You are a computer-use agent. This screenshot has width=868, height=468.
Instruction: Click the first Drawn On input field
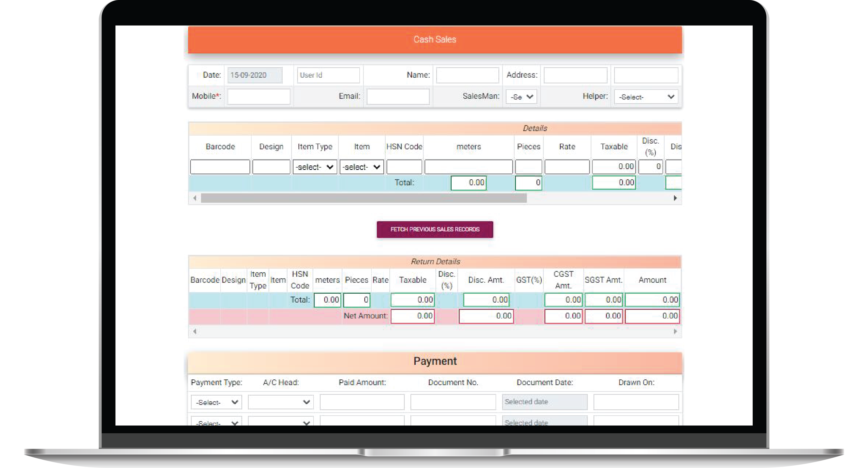point(636,402)
